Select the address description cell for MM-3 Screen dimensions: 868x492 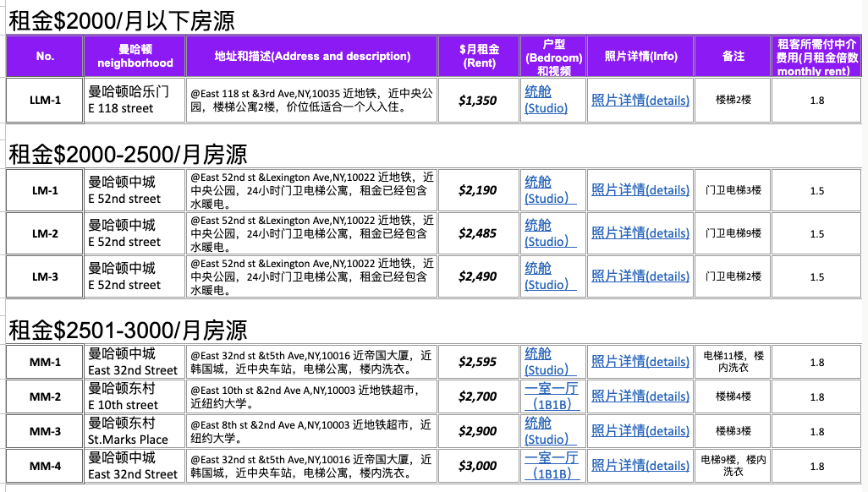tap(311, 431)
